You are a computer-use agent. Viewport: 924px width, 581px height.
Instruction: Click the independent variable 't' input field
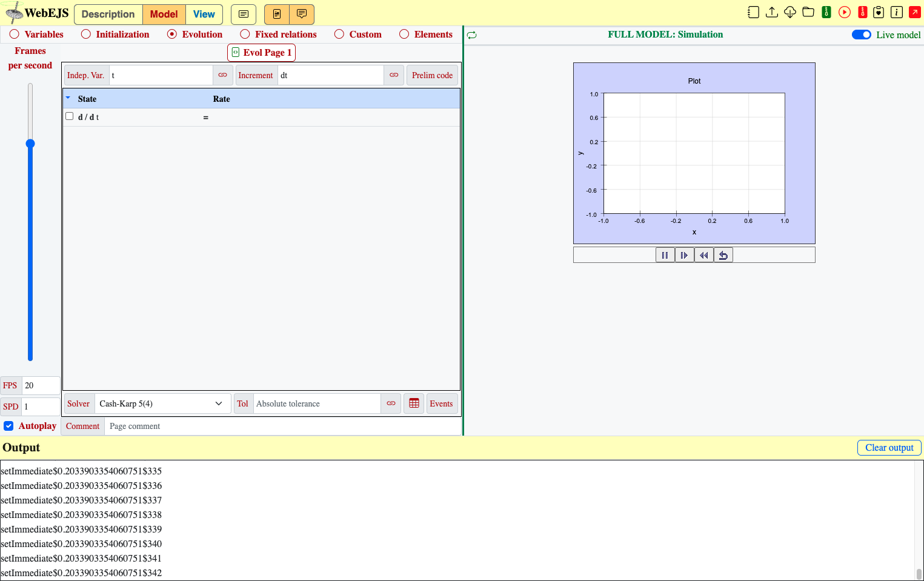click(x=161, y=75)
